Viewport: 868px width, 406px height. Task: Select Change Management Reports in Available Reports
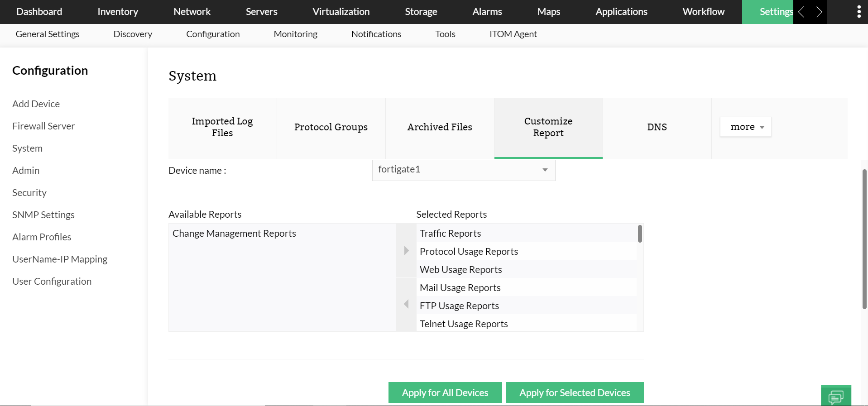pyautogui.click(x=234, y=234)
